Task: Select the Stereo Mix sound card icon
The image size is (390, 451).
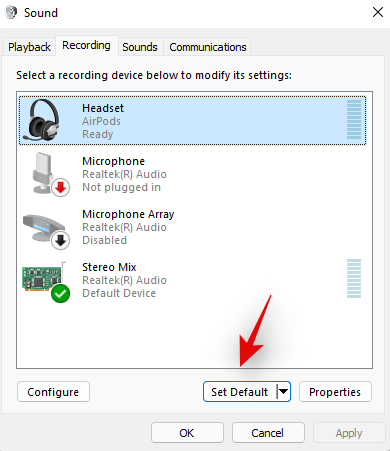Action: (x=43, y=277)
